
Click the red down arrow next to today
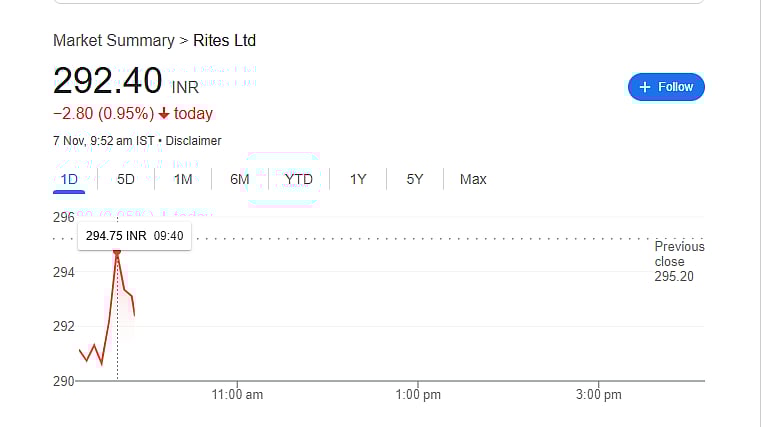164,114
